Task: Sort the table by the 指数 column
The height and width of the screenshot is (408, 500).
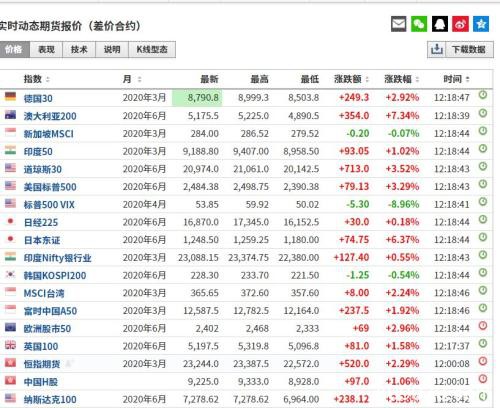Action: 37,79
